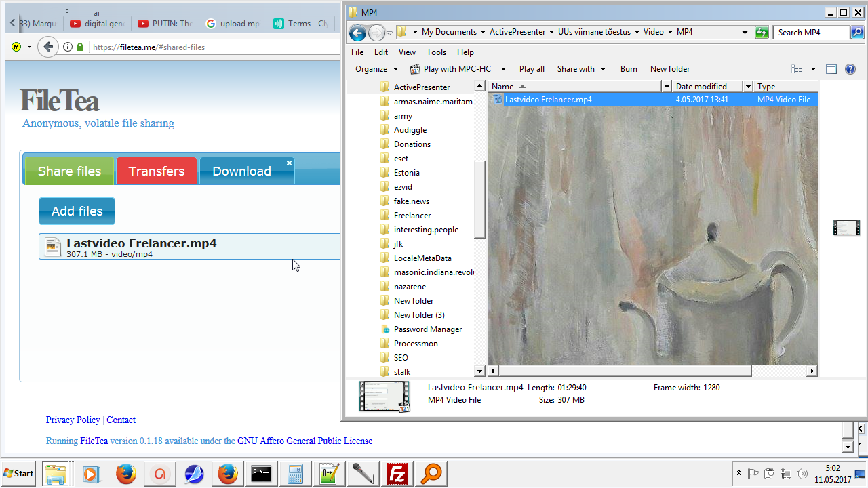This screenshot has height=488, width=868.
Task: Expand the UUs viimane tõestus breadcrumb arrow
Action: click(x=637, y=32)
